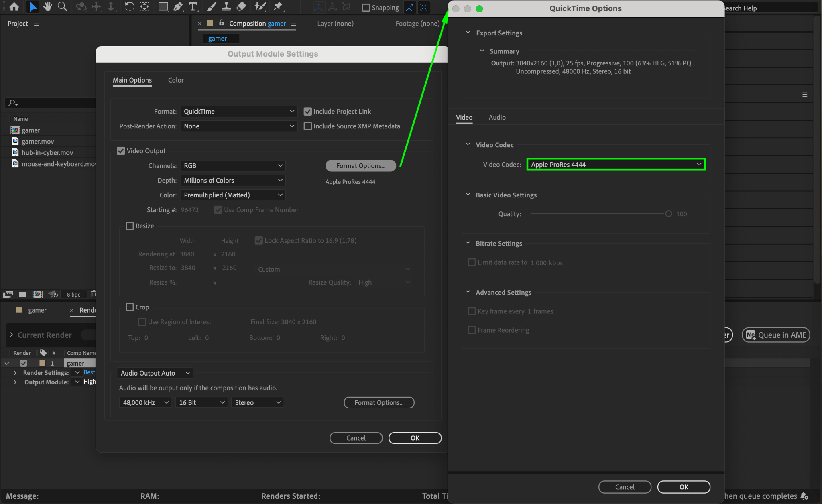Collapse the Bitrate Settings section
Viewport: 822px width, 504px height.
click(x=468, y=243)
